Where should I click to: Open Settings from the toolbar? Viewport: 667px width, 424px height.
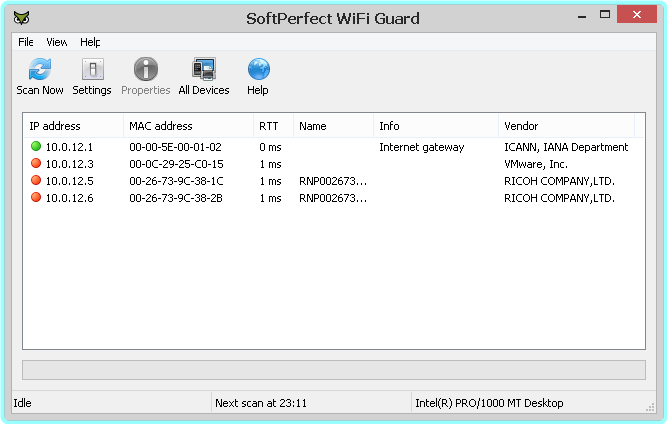coord(92,70)
